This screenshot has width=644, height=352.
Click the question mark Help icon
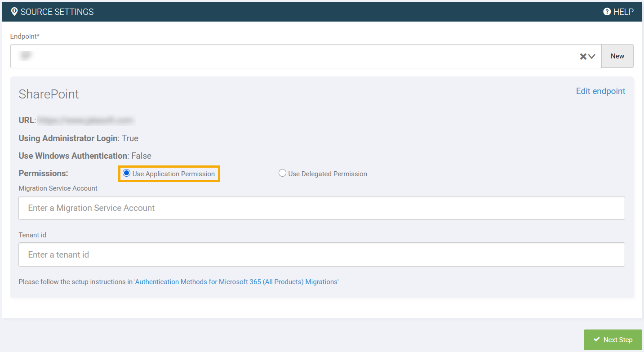click(x=606, y=12)
